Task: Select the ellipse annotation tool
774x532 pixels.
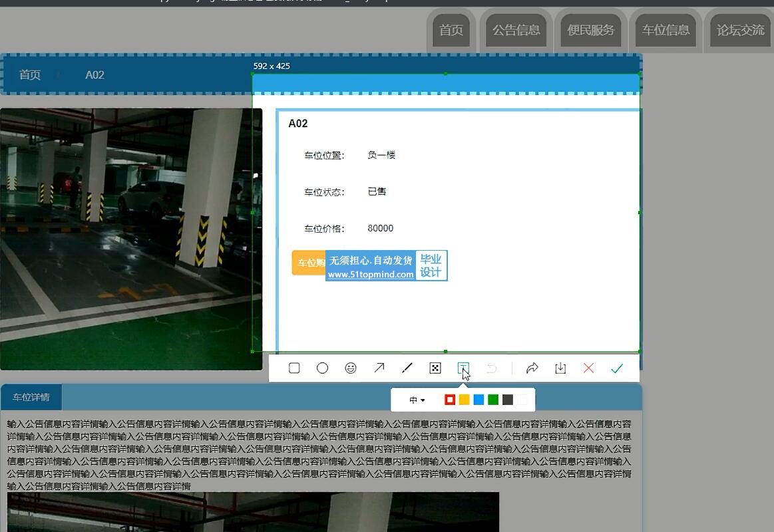Action: [x=322, y=368]
